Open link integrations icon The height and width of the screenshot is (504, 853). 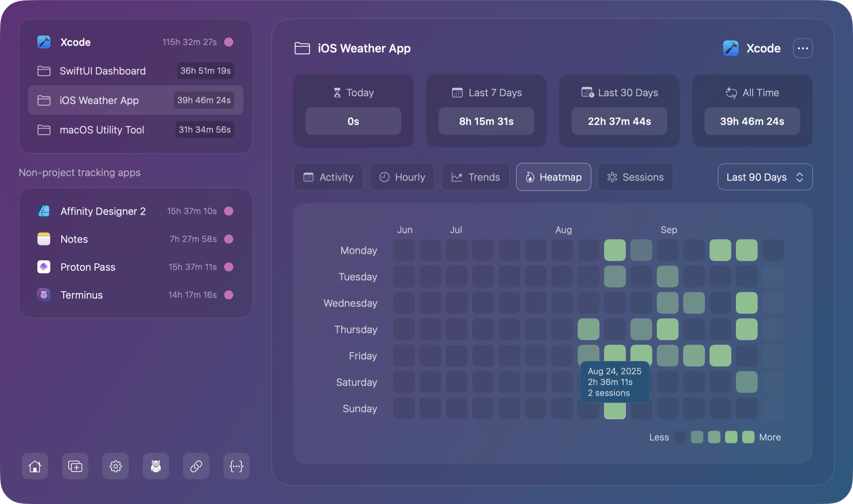(x=196, y=466)
